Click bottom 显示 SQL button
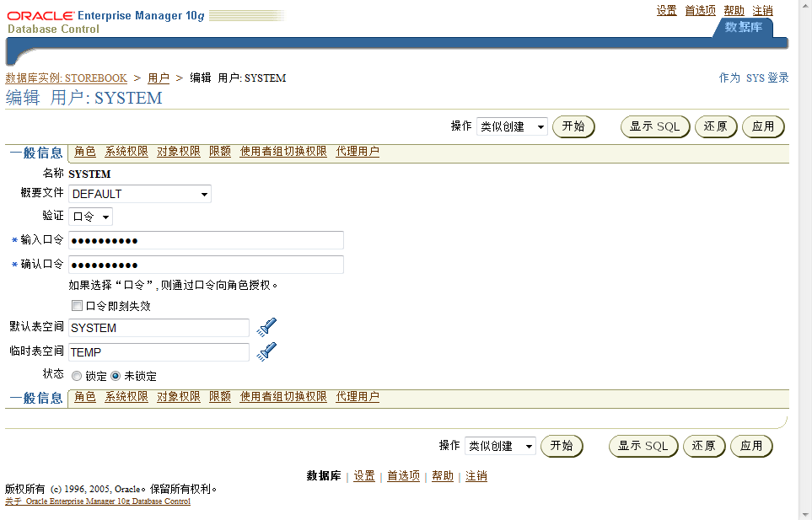812x520 pixels. [643, 446]
